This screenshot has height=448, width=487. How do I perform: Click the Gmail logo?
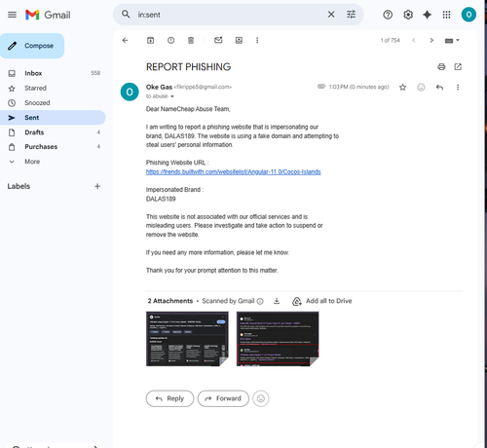[48, 15]
